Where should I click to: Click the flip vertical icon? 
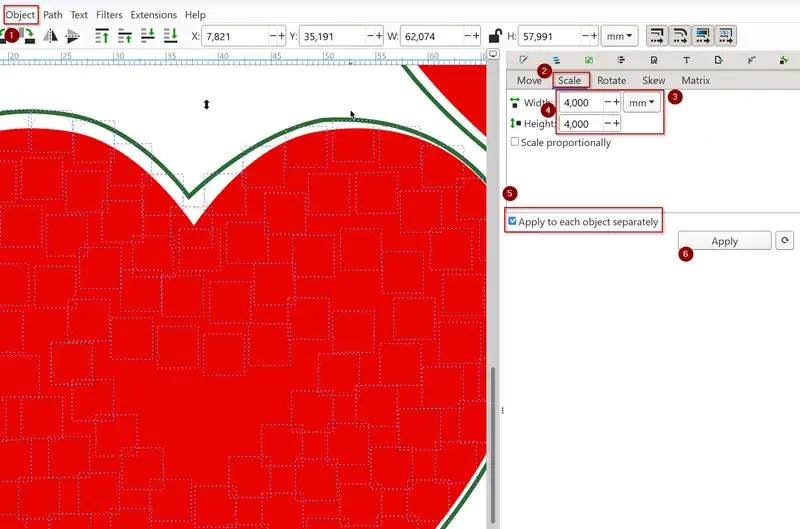click(72, 36)
